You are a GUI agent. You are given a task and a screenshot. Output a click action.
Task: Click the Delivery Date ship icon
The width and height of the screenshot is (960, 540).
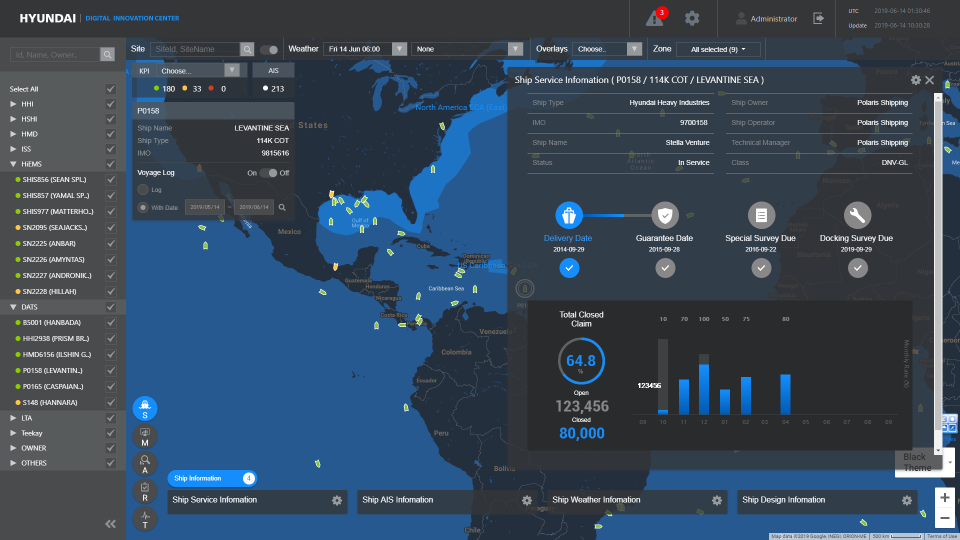[569, 215]
